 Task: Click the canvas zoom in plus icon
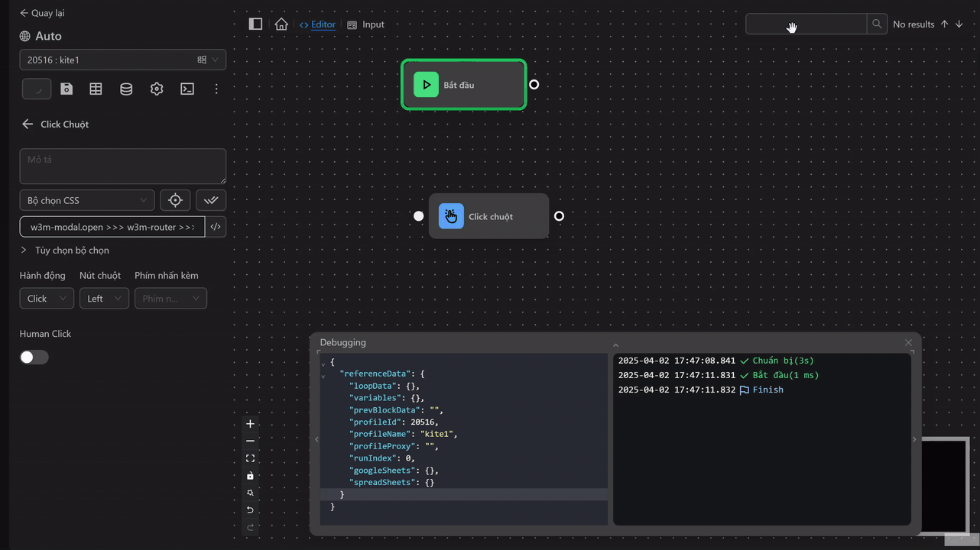[250, 424]
